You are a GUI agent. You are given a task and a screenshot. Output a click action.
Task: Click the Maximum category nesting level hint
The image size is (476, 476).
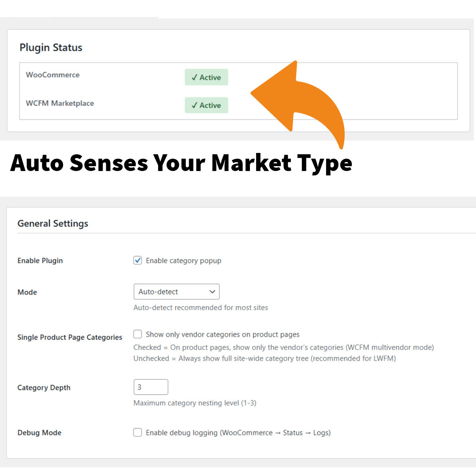tap(195, 403)
